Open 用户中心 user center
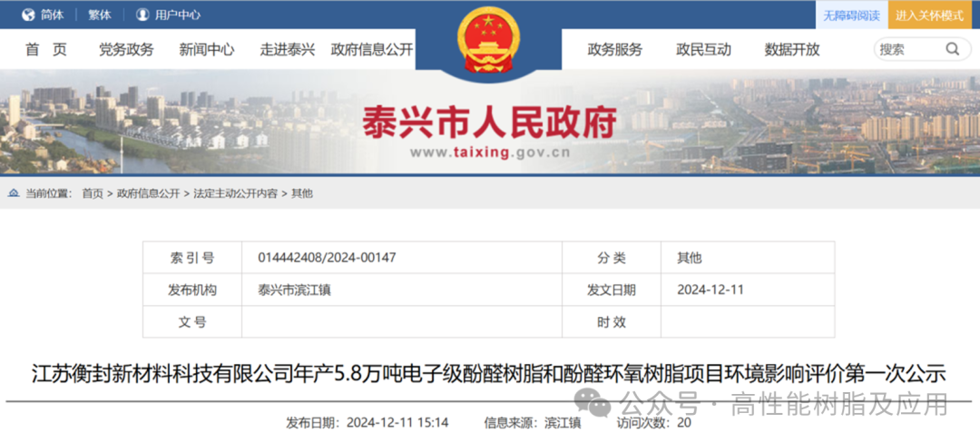The image size is (980, 443). (178, 15)
